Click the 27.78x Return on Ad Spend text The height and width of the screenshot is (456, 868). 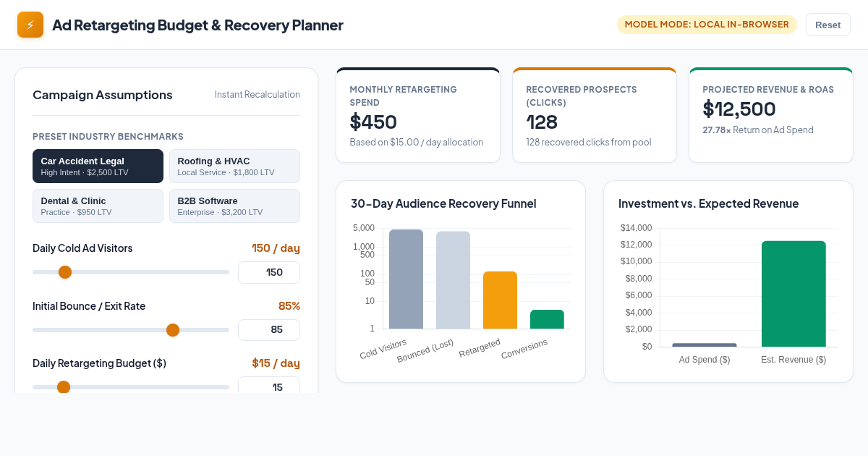tap(758, 130)
